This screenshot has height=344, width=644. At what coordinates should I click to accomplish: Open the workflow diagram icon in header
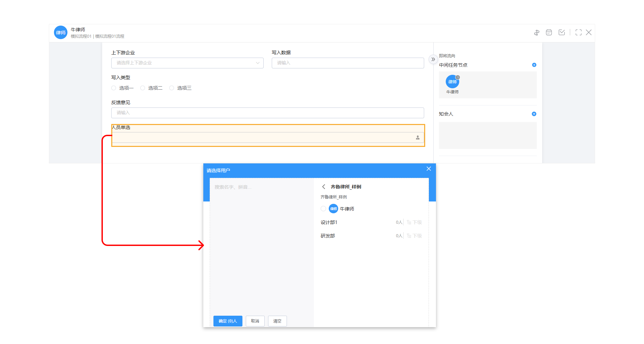click(x=536, y=33)
